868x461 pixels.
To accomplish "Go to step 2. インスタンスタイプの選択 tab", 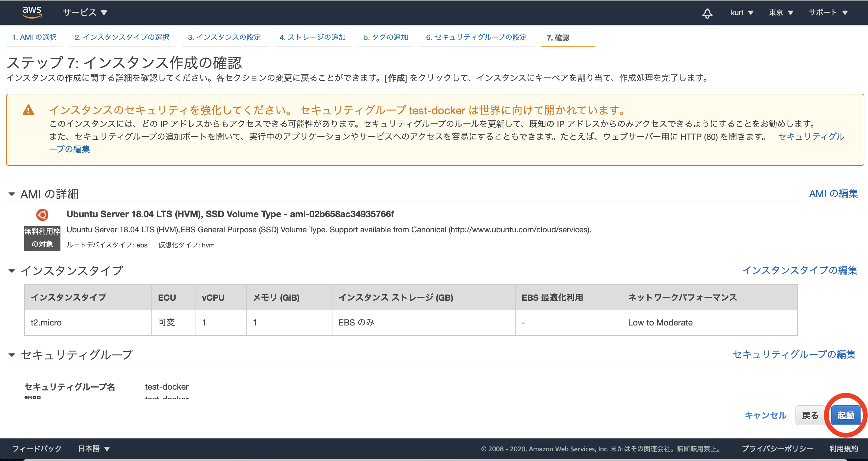I will coord(122,37).
